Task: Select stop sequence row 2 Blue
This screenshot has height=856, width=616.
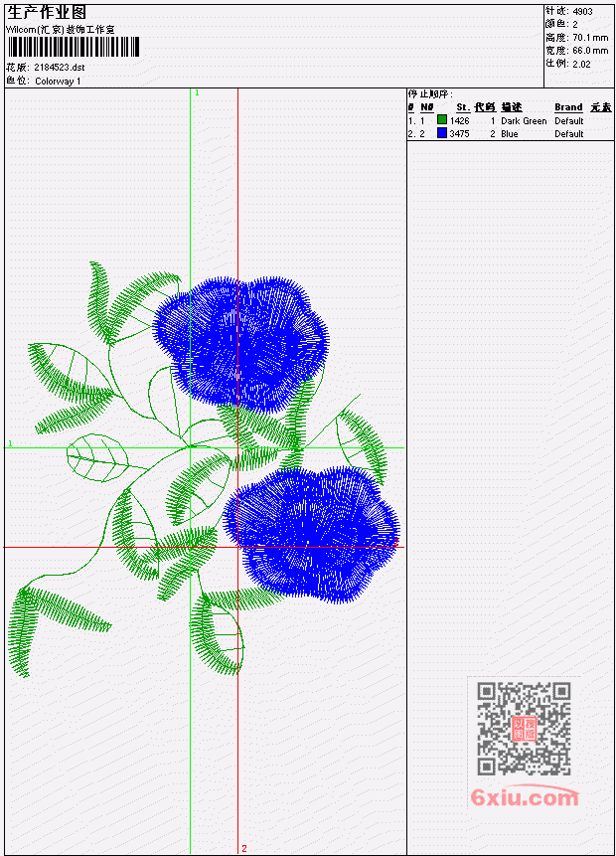Action: [x=510, y=134]
